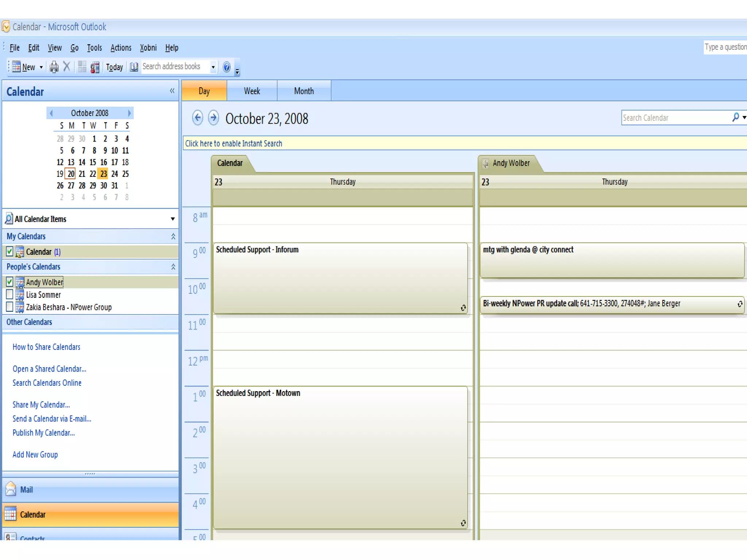
Task: Click the Print toolbar icon
Action: pos(54,67)
